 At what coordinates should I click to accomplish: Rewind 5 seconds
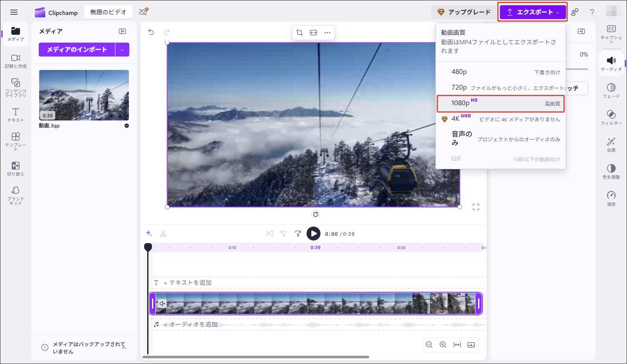click(x=284, y=234)
